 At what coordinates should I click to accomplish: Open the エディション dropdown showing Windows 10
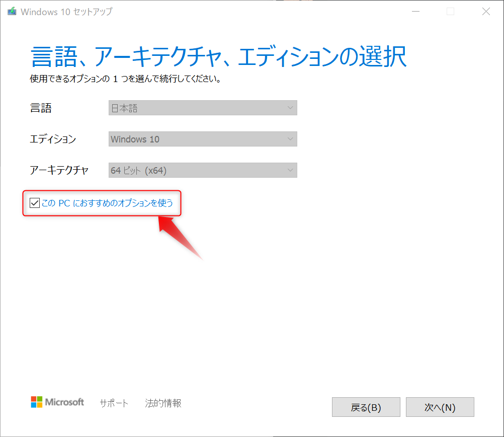tap(203, 139)
